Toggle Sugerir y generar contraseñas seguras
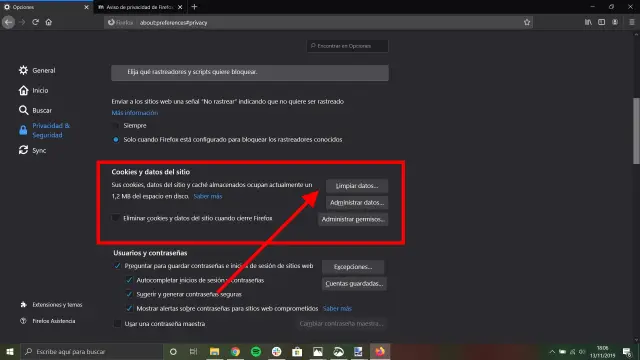The image size is (640, 360). 129,294
